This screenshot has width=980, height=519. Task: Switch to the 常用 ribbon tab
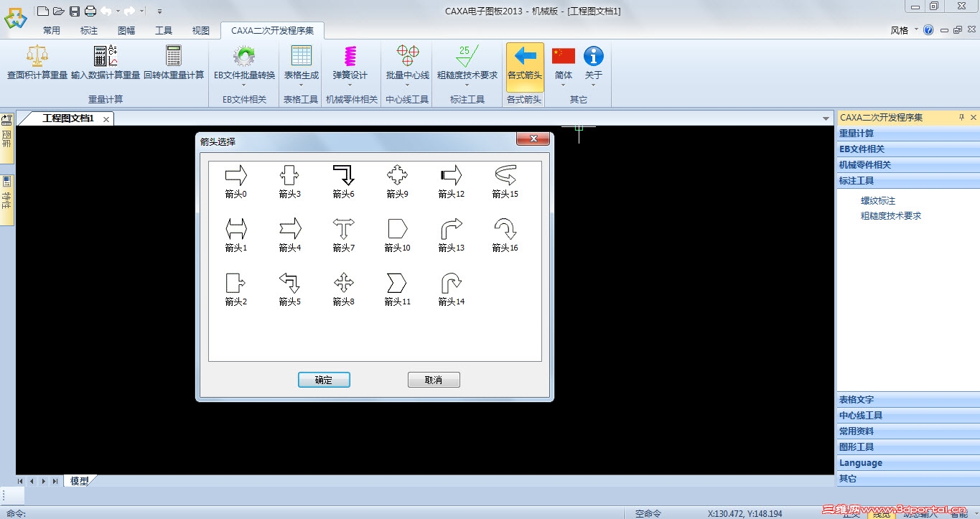52,31
